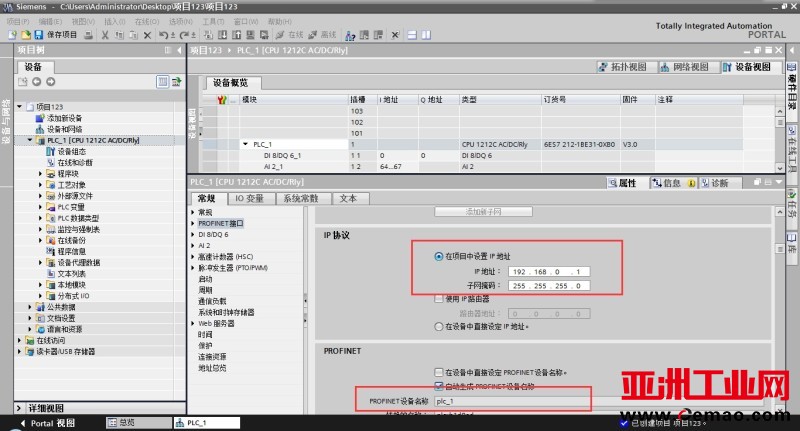Click the Split editor horizontally icon

(412, 35)
